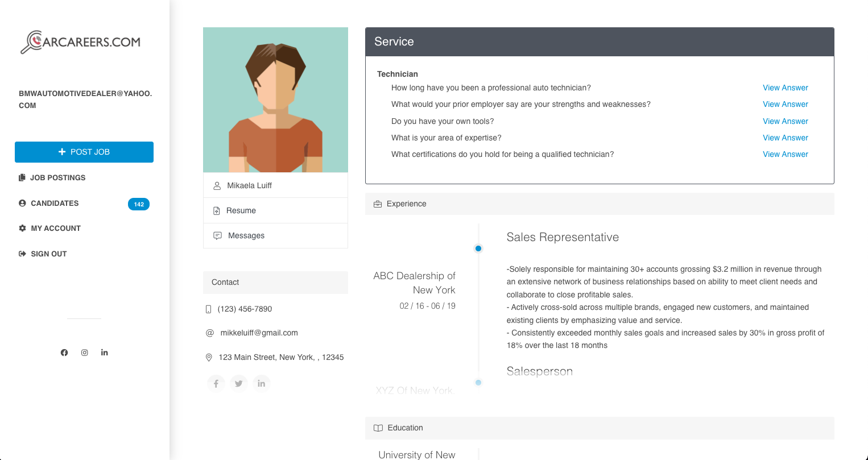
Task: Click the Education book icon
Action: [378, 428]
